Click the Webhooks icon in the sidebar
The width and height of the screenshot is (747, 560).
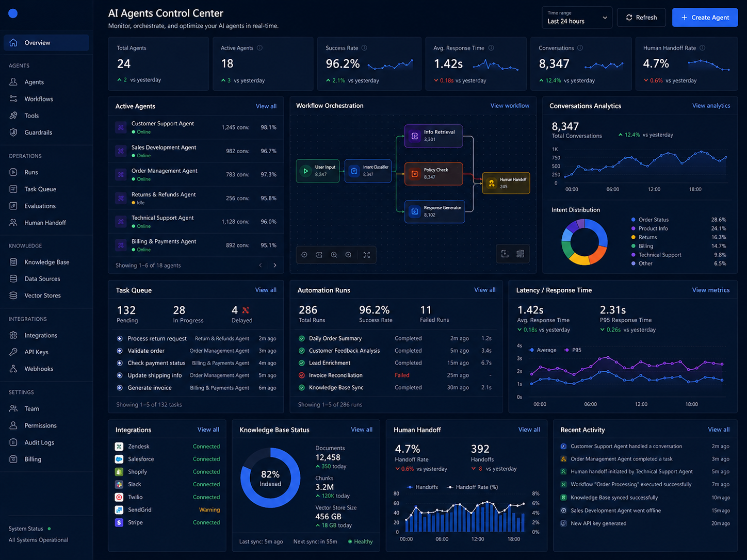[13, 369]
